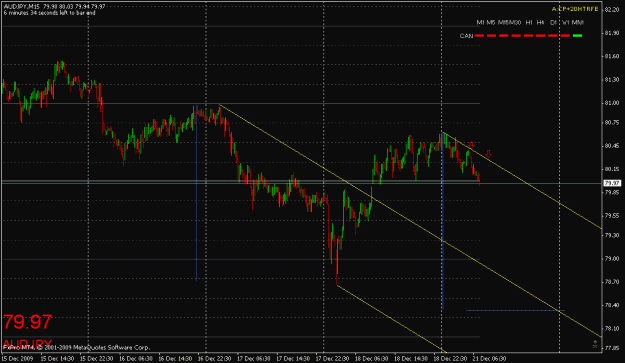Click the 78.10 price scale value
625x363 pixels.
click(612, 329)
